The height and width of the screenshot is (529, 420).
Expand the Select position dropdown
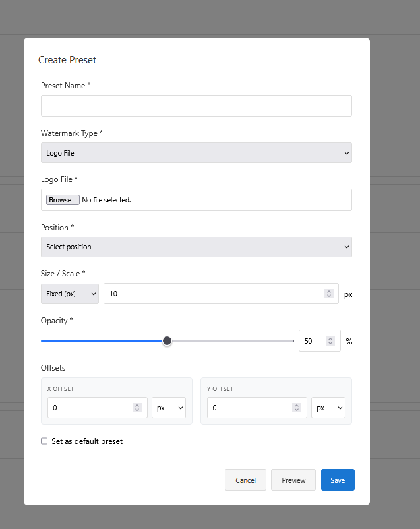click(x=196, y=247)
